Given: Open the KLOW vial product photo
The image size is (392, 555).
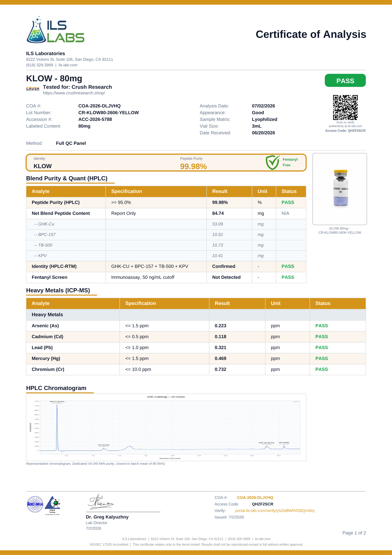Looking at the screenshot, I should (340, 189).
